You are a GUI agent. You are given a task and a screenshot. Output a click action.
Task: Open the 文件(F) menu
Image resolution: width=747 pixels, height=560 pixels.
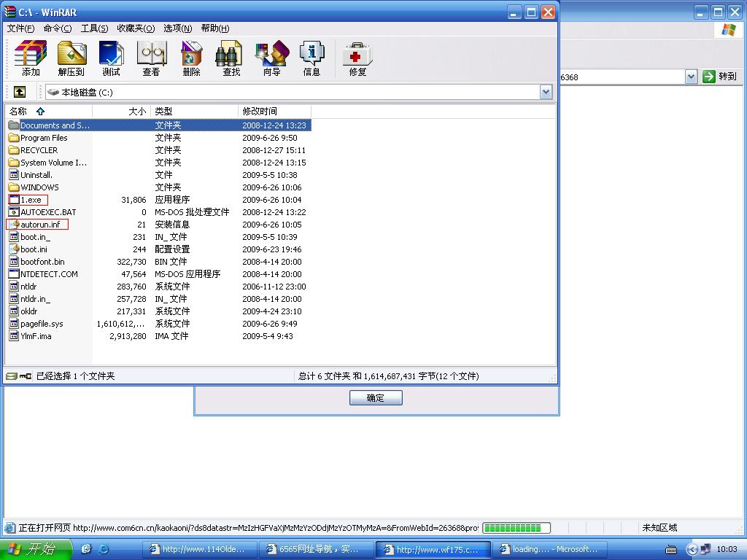[20, 28]
